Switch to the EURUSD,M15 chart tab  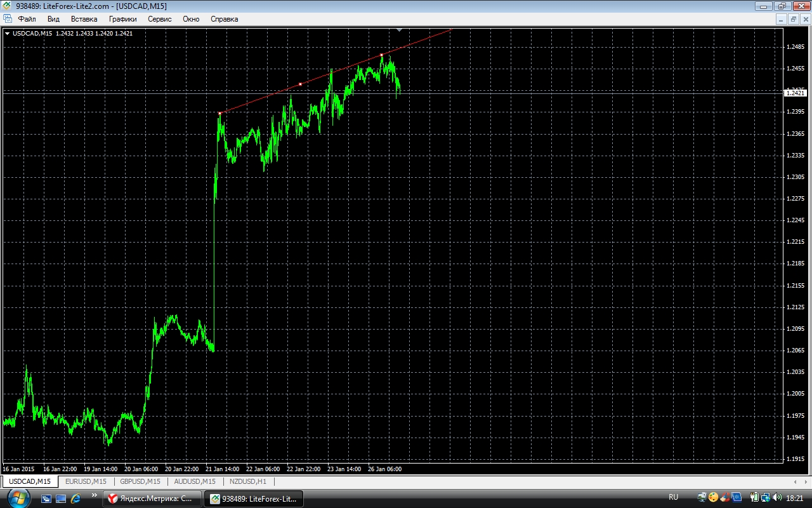tap(86, 481)
